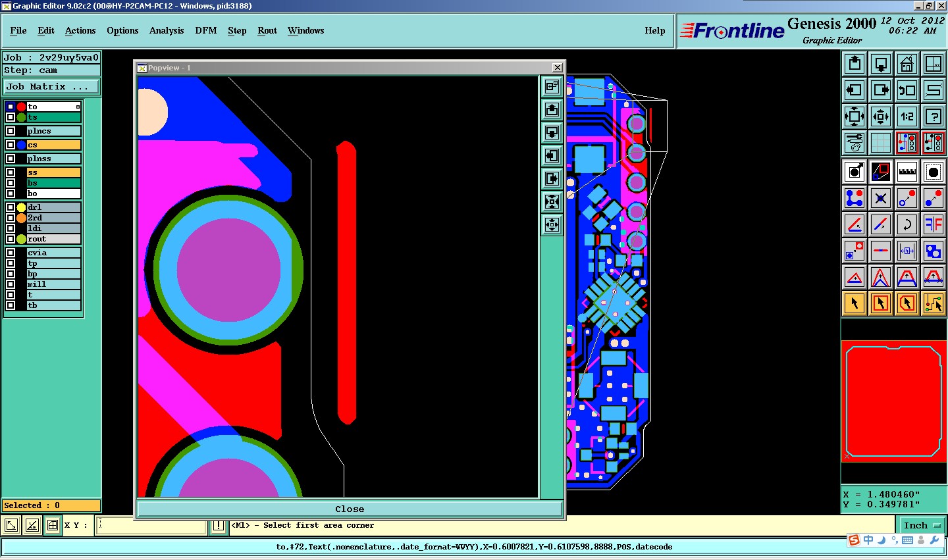Enable the 'cvia' layer checkbox
The image size is (948, 560).
(x=11, y=253)
